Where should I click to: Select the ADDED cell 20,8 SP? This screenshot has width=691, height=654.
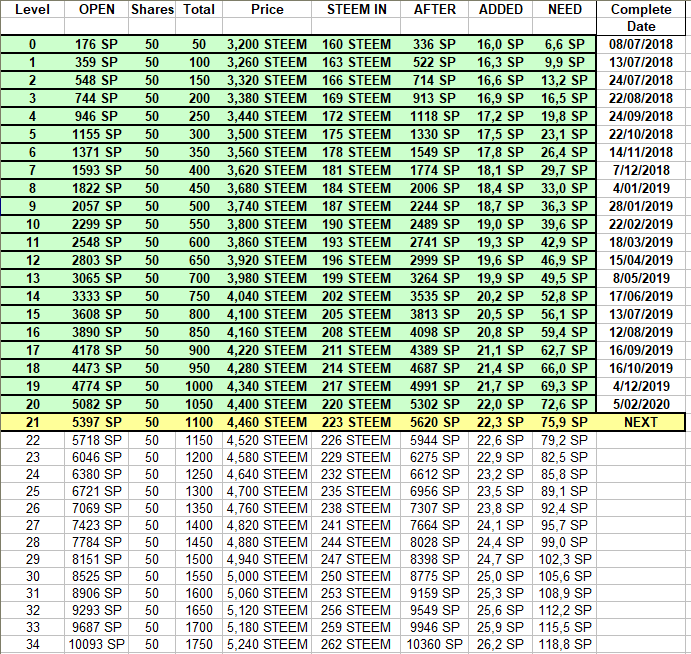pyautogui.click(x=501, y=333)
